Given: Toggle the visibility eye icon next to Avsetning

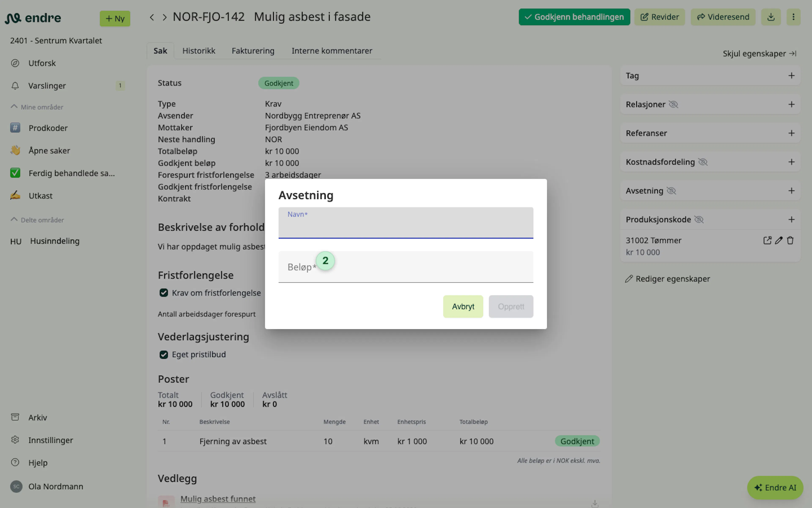Looking at the screenshot, I should (x=671, y=191).
